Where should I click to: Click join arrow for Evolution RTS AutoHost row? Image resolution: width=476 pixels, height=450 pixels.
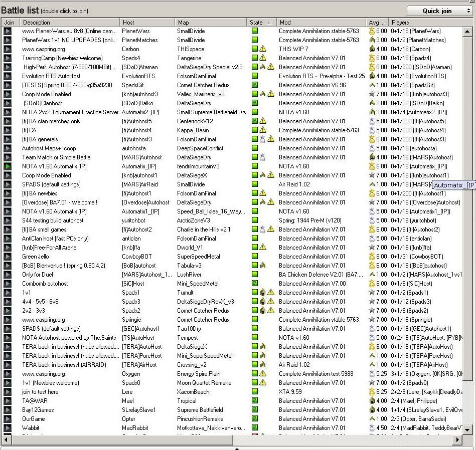click(8, 76)
